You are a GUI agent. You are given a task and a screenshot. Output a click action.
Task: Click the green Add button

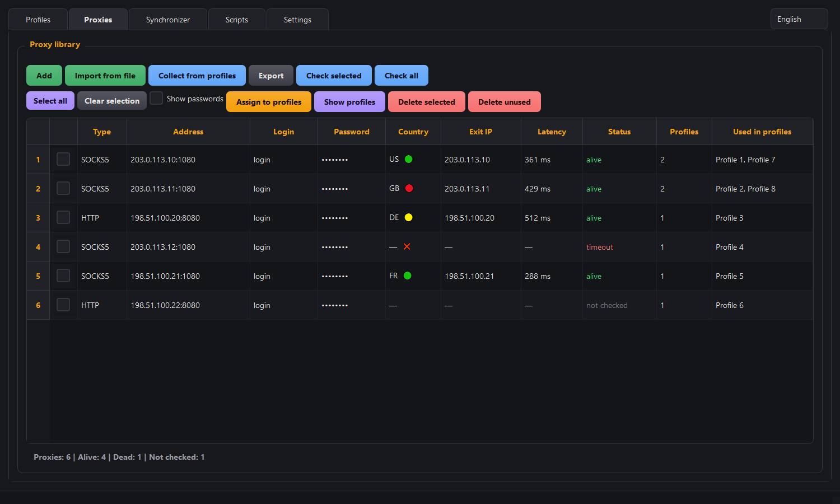(x=44, y=76)
